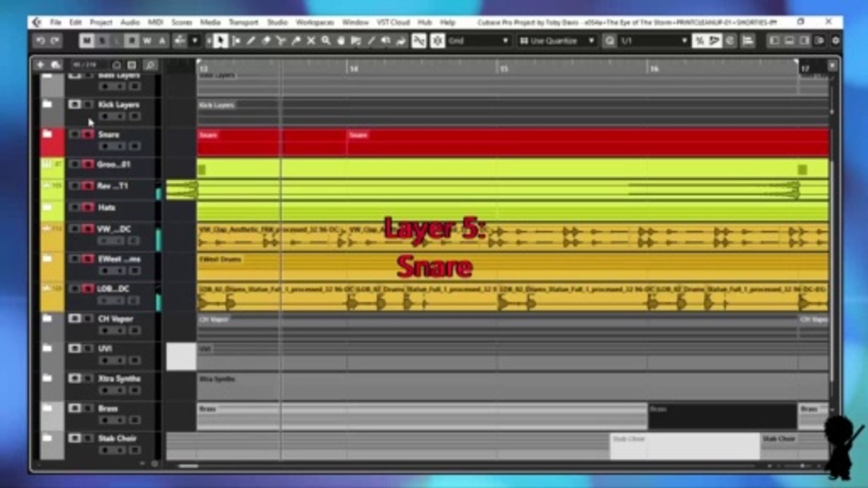Select the Split scissors tool
Screen dimensions: 868x488
(281, 41)
